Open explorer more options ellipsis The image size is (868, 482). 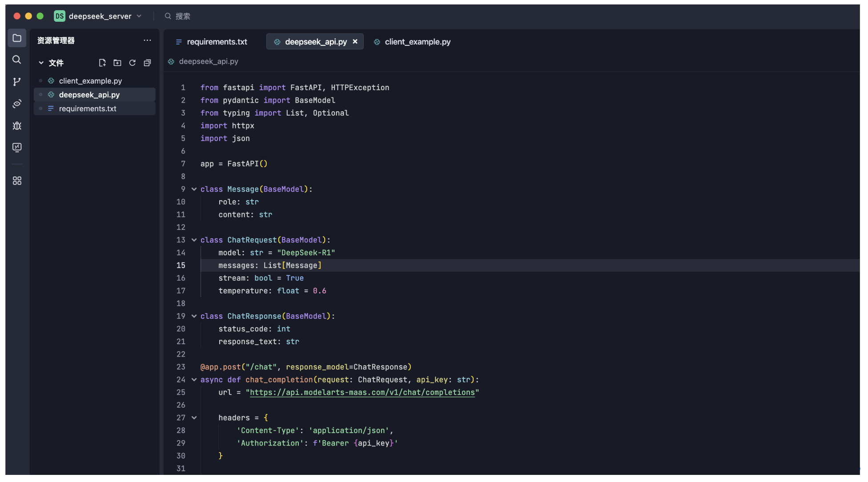tap(147, 40)
